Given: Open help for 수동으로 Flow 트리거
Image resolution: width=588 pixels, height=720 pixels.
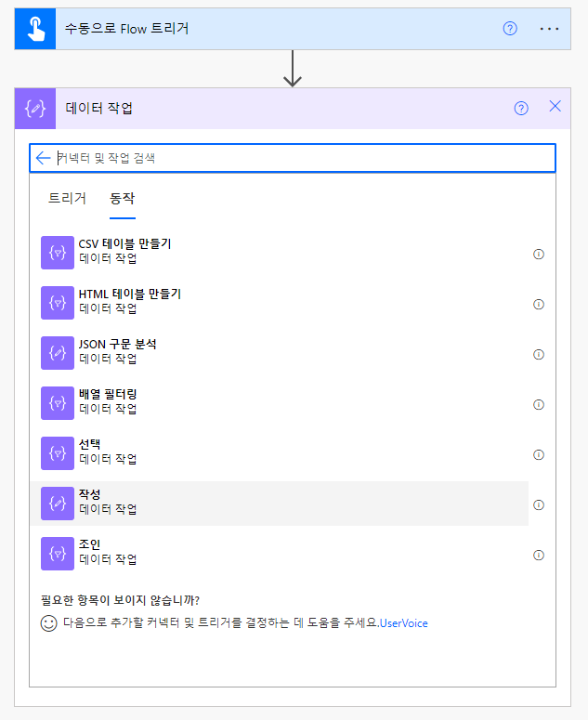Looking at the screenshot, I should click(x=510, y=29).
